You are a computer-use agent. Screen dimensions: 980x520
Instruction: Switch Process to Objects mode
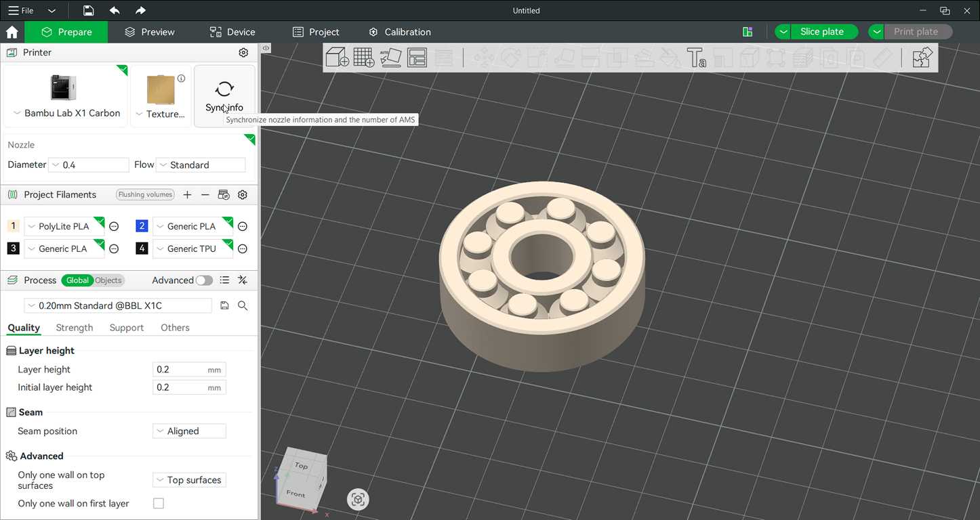pos(108,280)
